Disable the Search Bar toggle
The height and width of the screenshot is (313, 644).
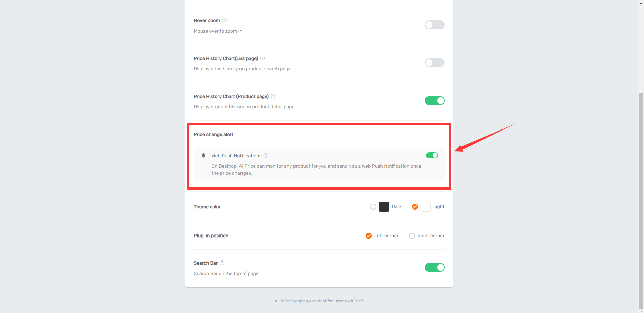point(434,267)
